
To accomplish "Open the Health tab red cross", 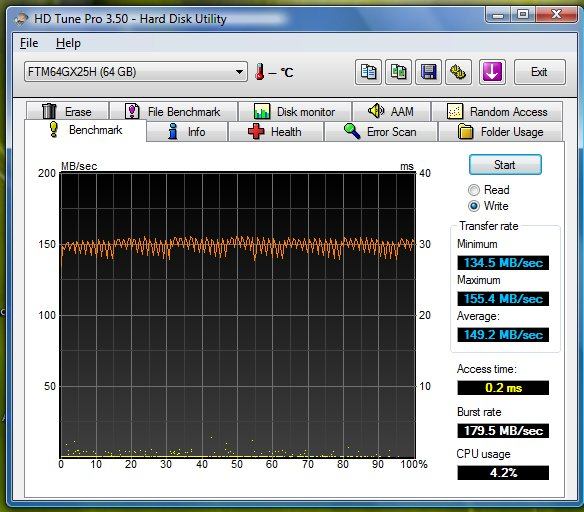I will click(x=256, y=131).
